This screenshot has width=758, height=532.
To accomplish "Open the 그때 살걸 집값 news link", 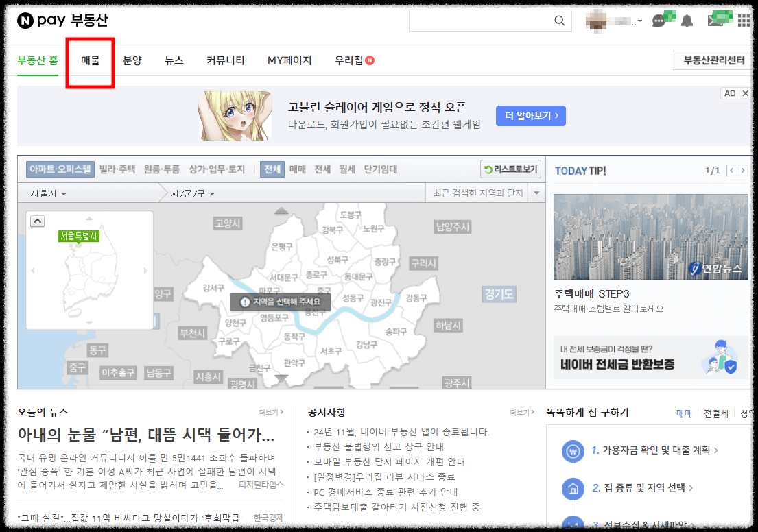I will (130, 518).
